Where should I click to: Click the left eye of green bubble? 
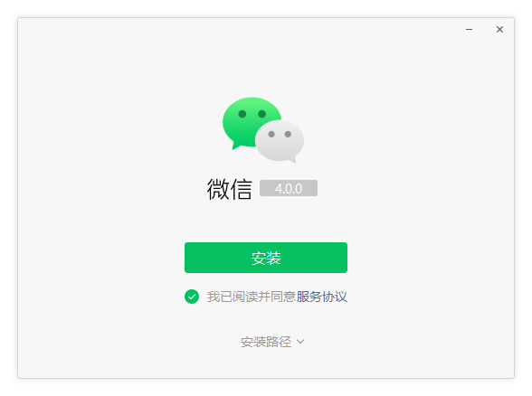pyautogui.click(x=242, y=114)
